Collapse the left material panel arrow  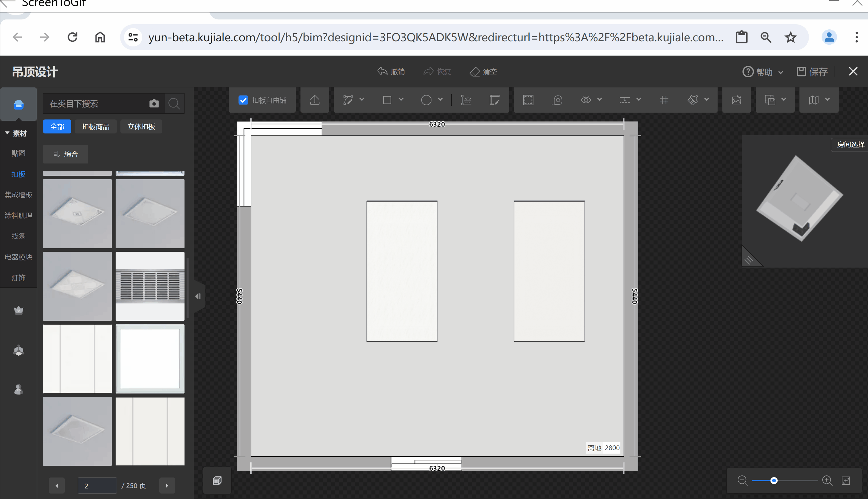(198, 296)
